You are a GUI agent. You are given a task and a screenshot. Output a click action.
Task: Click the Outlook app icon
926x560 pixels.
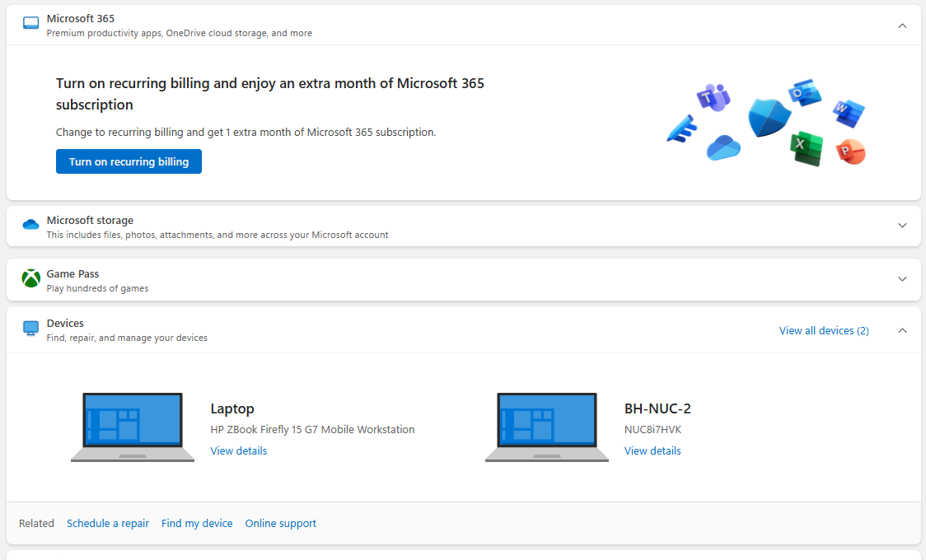click(x=804, y=92)
